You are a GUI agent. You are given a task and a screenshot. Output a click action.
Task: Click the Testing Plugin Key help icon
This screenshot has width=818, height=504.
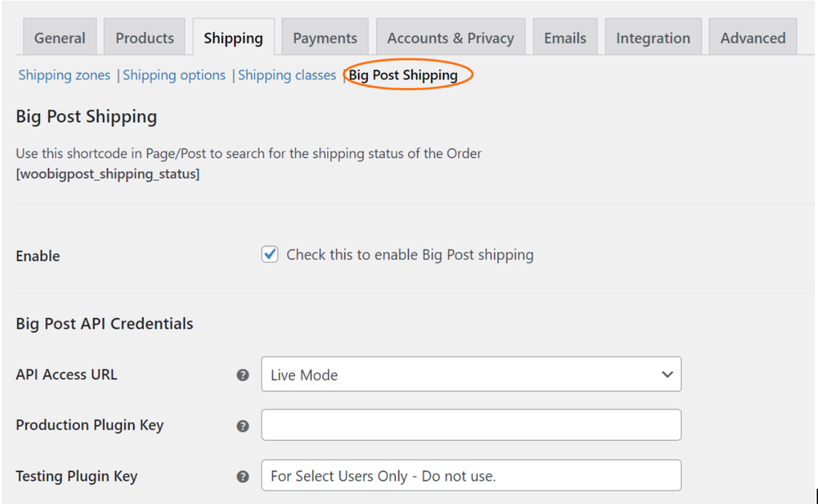pos(242,476)
